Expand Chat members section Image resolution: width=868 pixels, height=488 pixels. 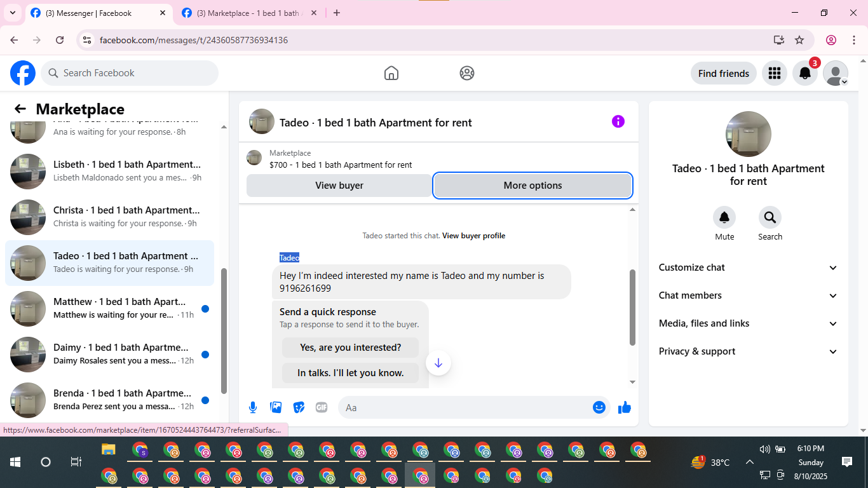(x=749, y=295)
